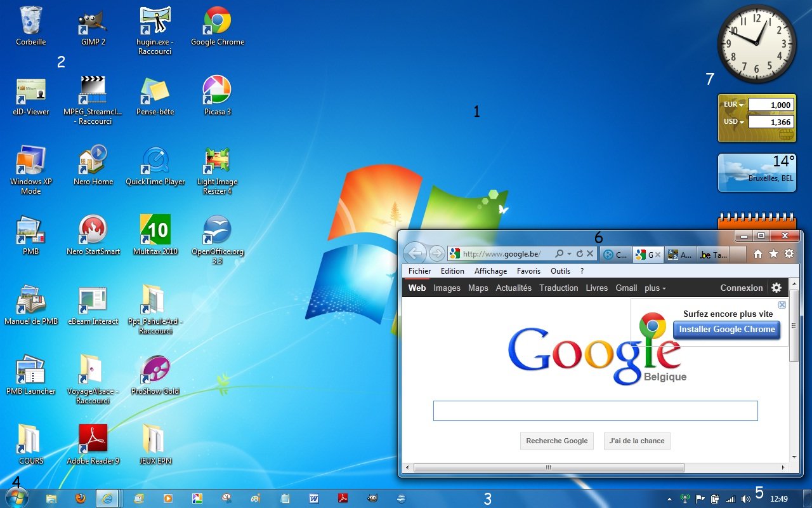Click Installer Google Chrome button
812x508 pixels.
[727, 330]
